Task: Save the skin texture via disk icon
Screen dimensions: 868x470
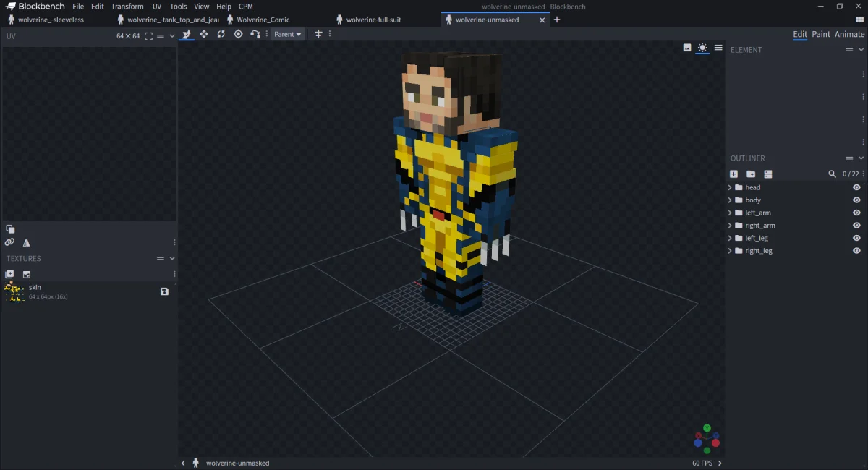Action: [x=164, y=291]
